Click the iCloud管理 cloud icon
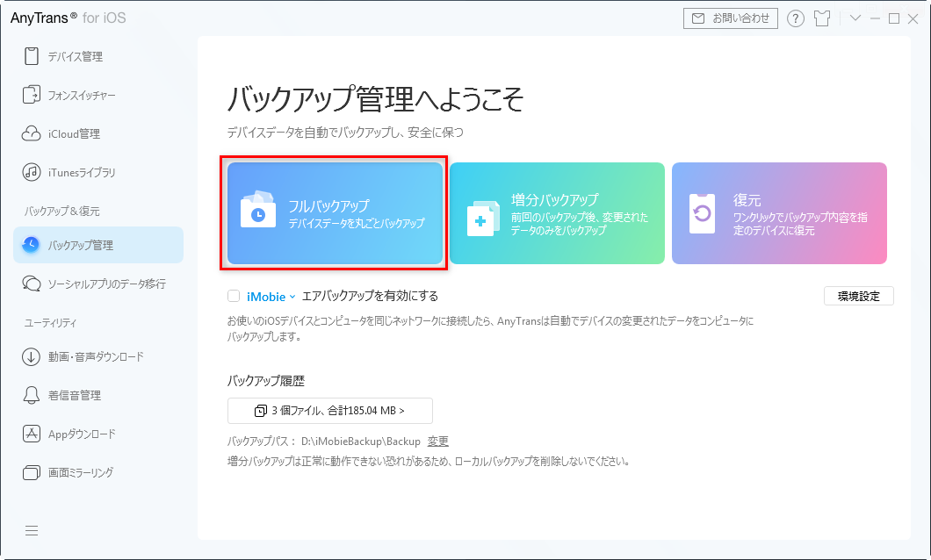 [x=32, y=133]
